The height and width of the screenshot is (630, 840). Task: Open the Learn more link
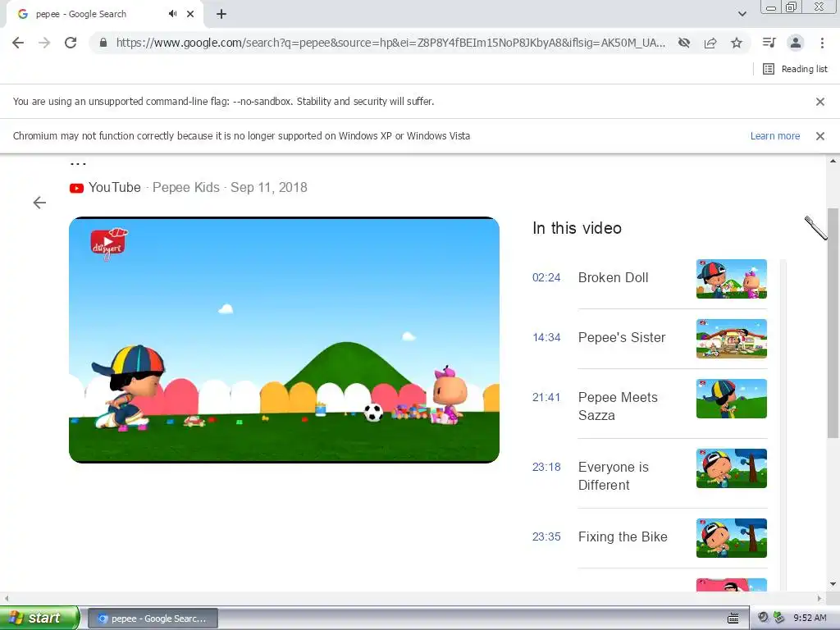coord(774,136)
